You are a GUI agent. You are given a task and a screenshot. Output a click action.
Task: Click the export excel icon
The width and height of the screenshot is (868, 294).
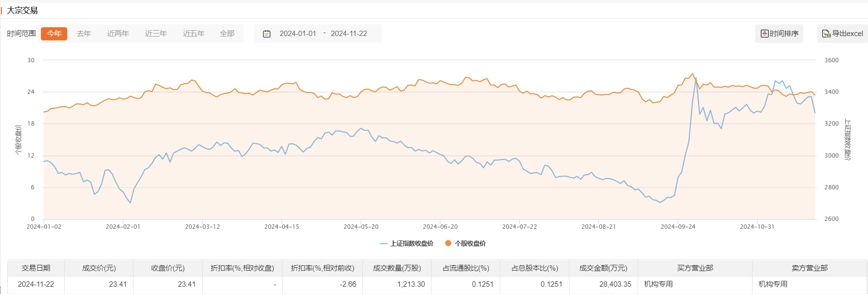(826, 34)
